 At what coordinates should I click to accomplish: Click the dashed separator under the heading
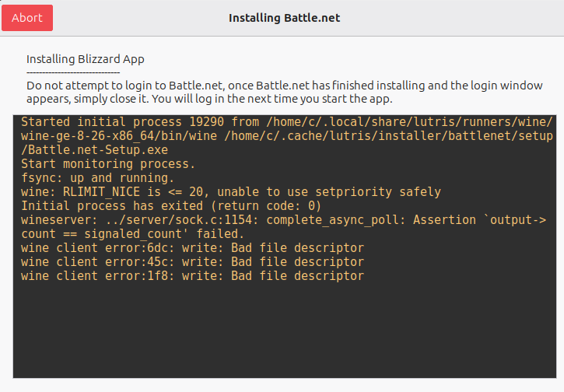pyautogui.click(x=73, y=72)
